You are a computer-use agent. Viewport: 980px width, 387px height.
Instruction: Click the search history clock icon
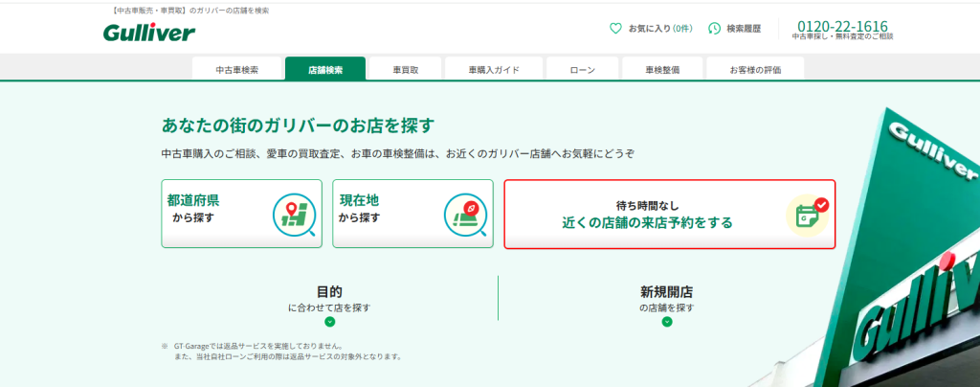pyautogui.click(x=714, y=29)
